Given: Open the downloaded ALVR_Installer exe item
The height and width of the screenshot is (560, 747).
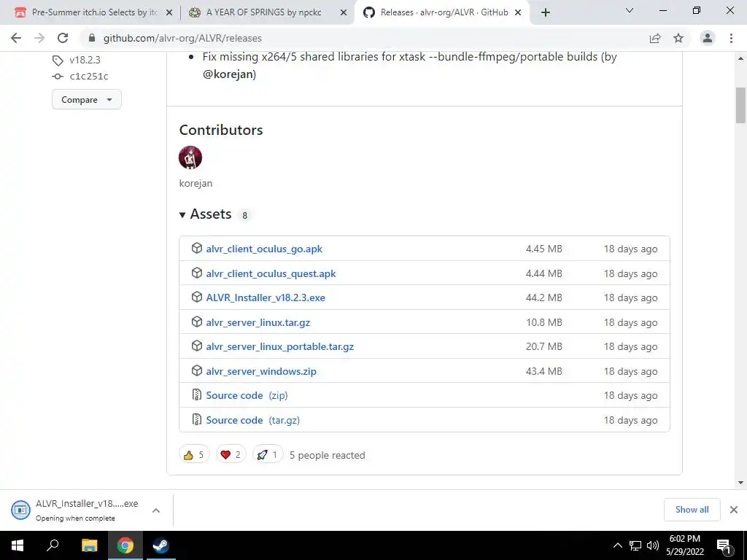Looking at the screenshot, I should pyautogui.click(x=76, y=510).
